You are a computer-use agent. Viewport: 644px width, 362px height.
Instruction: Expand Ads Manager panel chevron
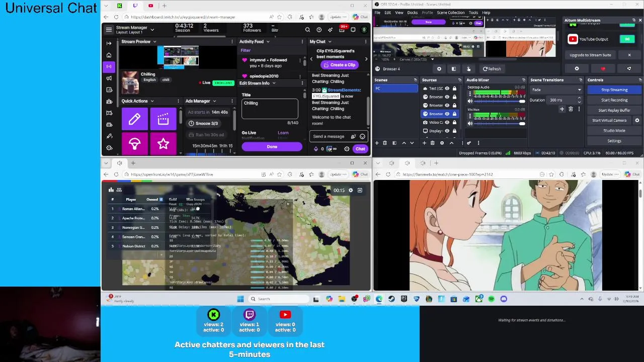point(214,101)
